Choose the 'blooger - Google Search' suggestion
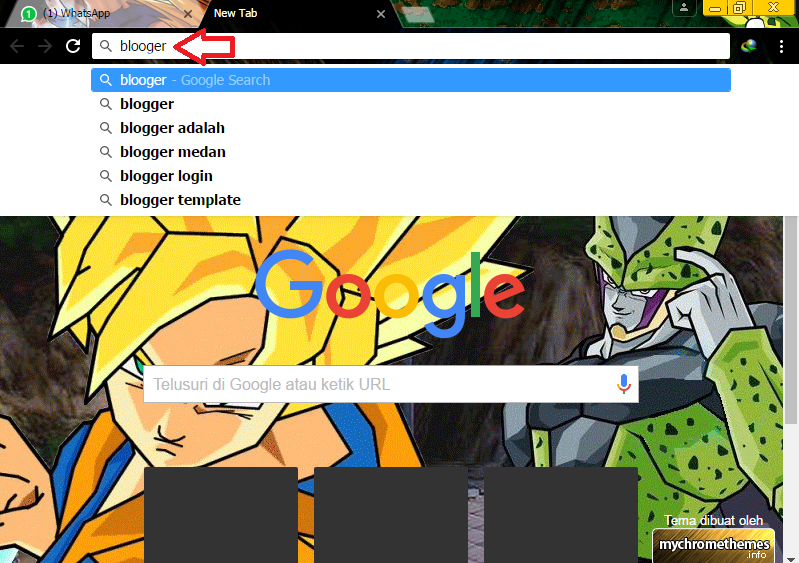This screenshot has width=799, height=563. coord(411,80)
